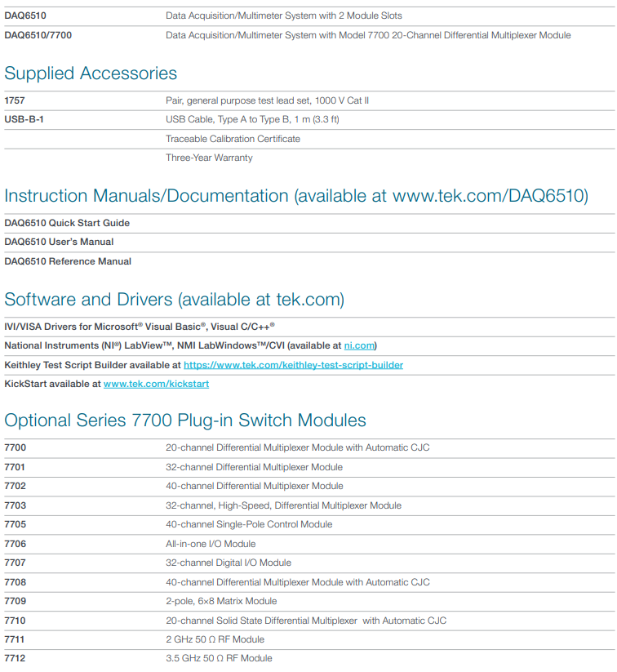Select module number '7702'

click(x=15, y=486)
